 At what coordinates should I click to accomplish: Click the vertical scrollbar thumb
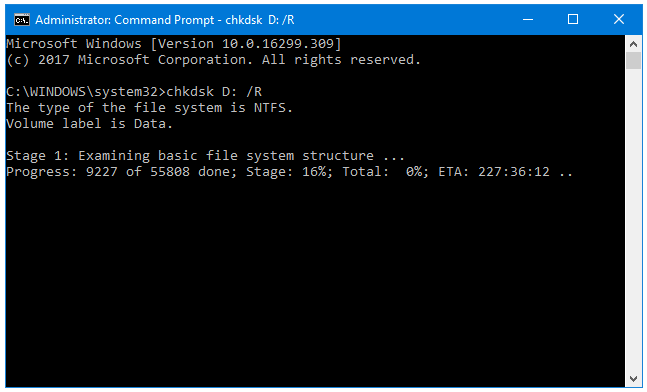pyautogui.click(x=633, y=60)
